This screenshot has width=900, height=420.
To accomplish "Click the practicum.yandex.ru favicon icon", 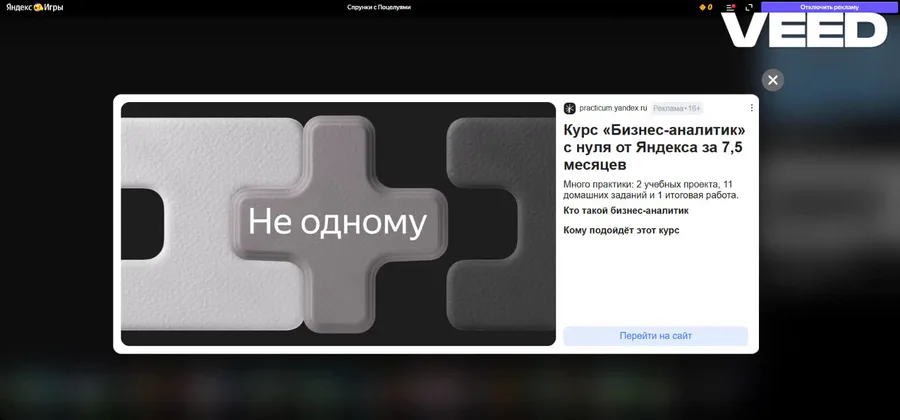I will pos(569,108).
